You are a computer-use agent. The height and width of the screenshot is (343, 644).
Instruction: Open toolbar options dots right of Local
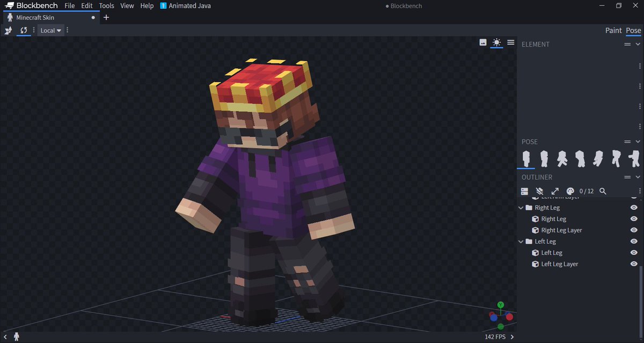tap(67, 31)
